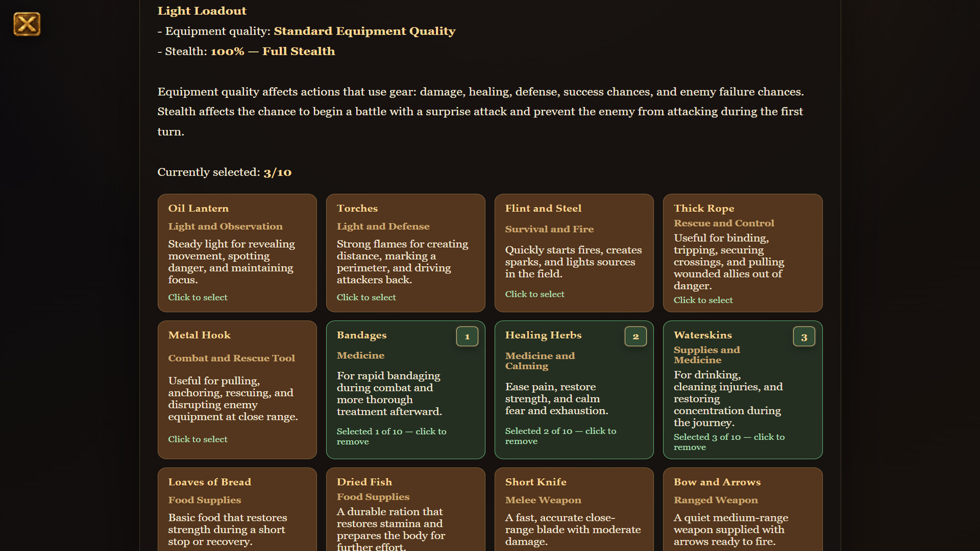Viewport: 980px width, 551px height.
Task: Click 'Click to select' under Metal Hook
Action: coord(198,439)
